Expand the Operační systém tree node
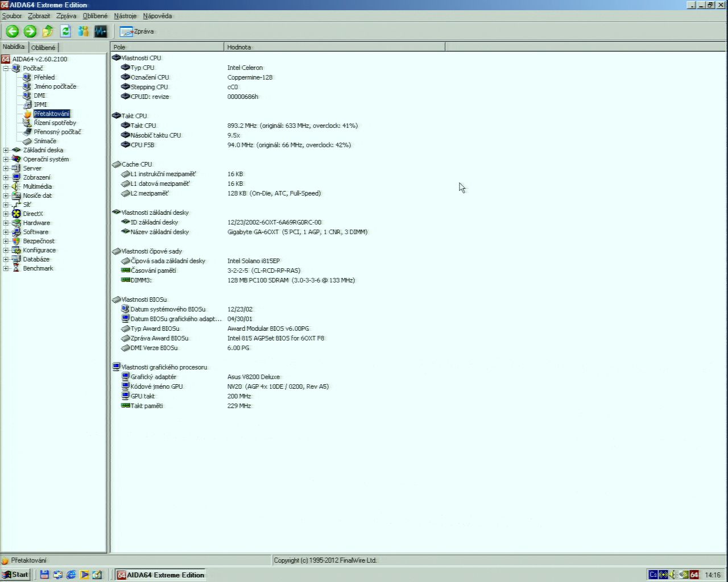Image resolution: width=728 pixels, height=582 pixels. (x=6, y=159)
